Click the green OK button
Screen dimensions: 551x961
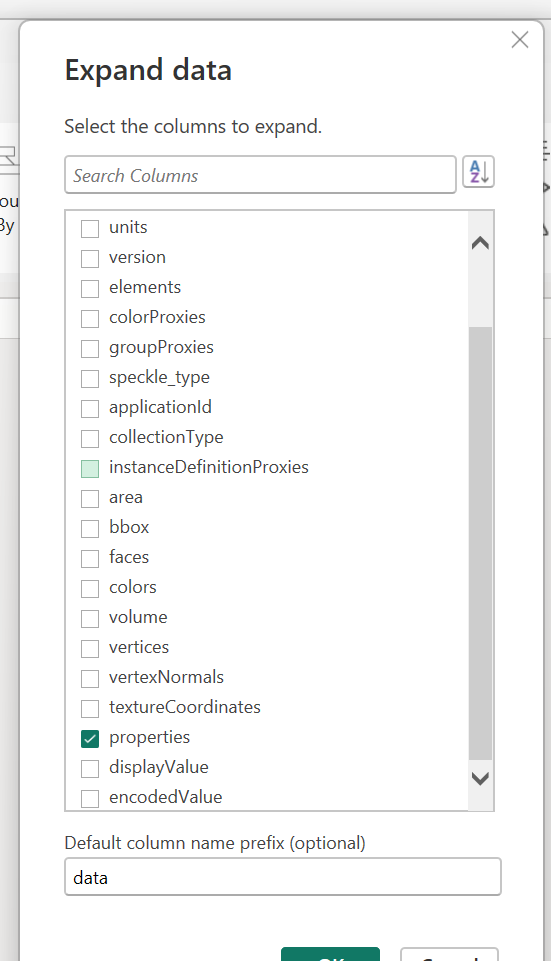[330, 954]
